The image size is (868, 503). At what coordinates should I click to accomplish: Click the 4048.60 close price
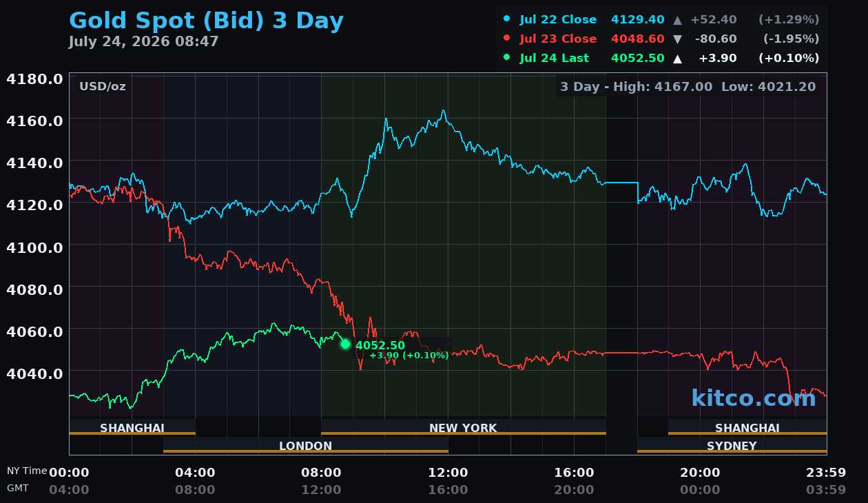(637, 39)
